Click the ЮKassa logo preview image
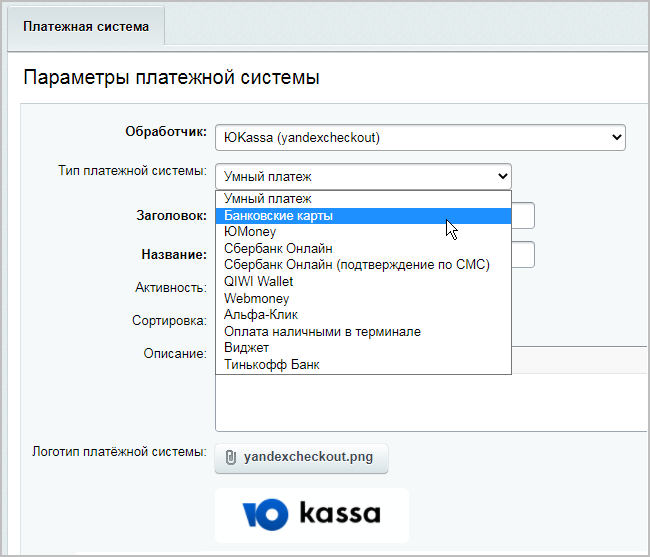 311,515
